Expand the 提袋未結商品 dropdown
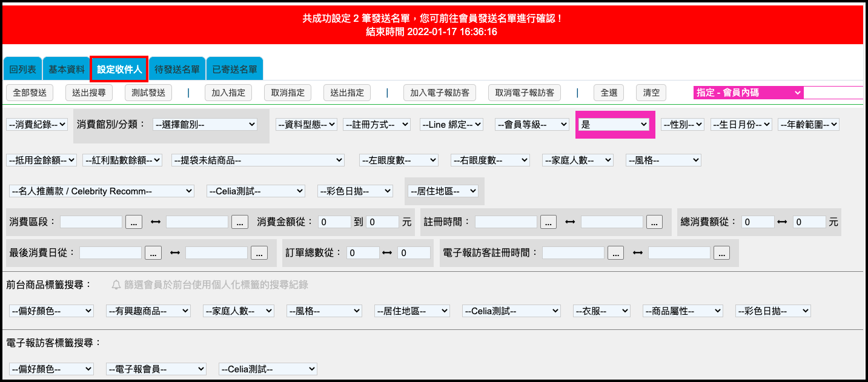Viewport: 868px width, 382px height. (258, 160)
